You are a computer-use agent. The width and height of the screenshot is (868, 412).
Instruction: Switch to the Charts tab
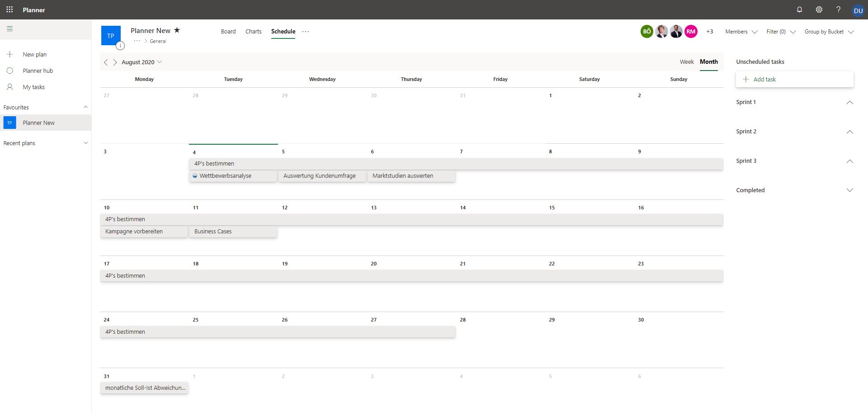pos(253,31)
